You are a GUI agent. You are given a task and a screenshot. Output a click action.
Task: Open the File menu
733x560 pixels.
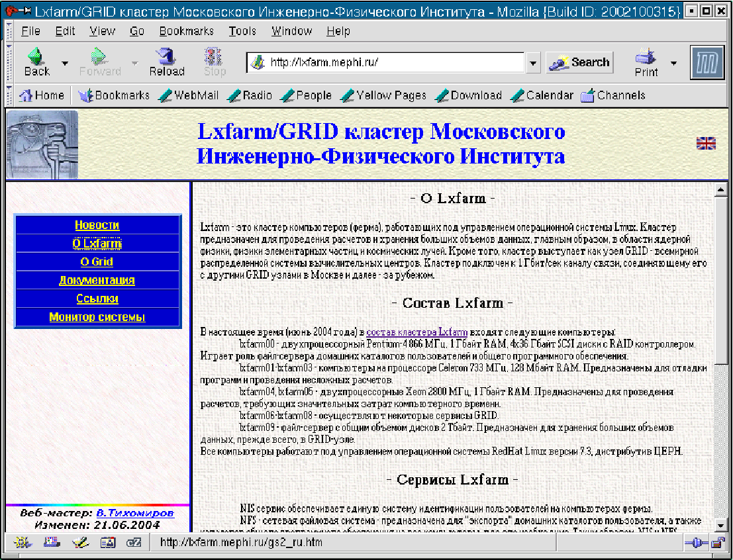[31, 31]
